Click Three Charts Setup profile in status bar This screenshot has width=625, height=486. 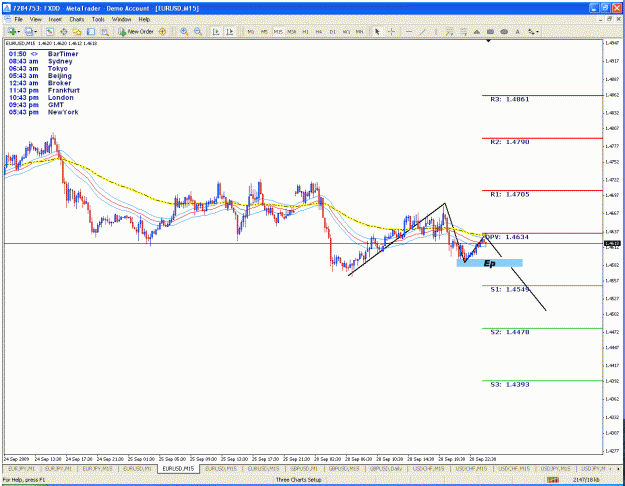point(299,480)
